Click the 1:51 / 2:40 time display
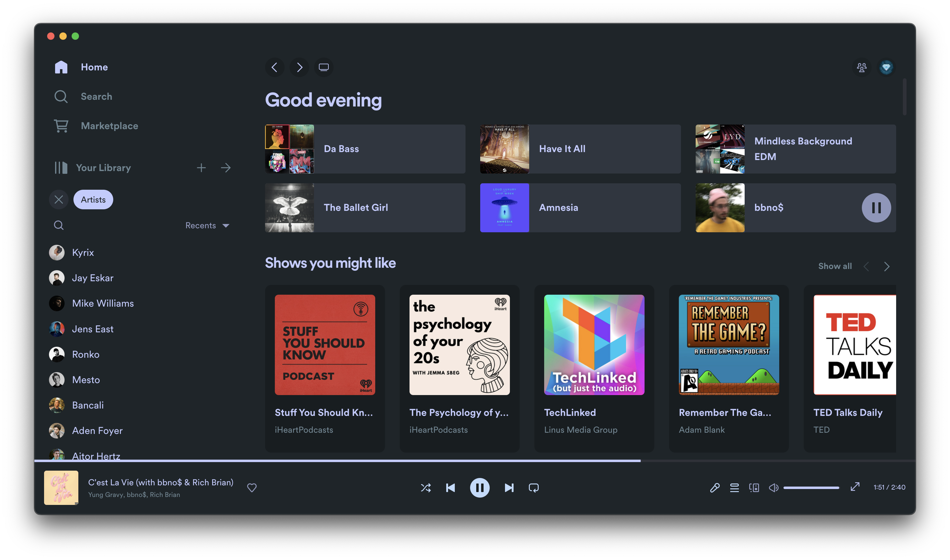 tap(889, 487)
